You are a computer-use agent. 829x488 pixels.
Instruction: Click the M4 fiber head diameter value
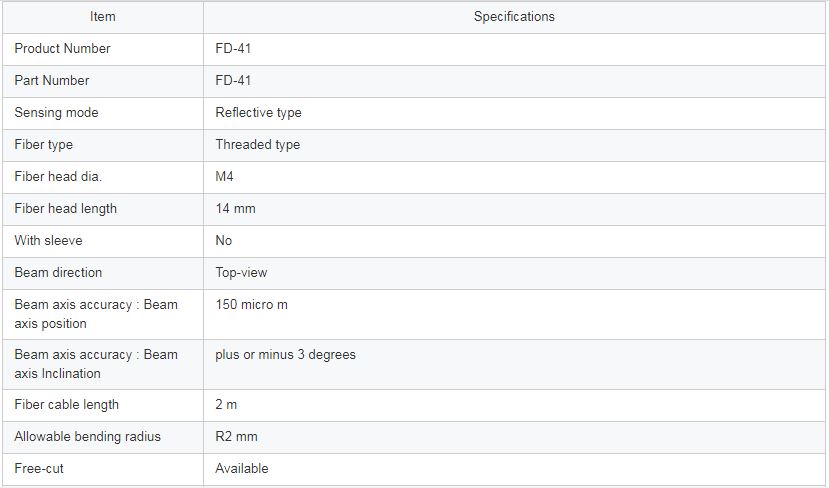(x=224, y=177)
